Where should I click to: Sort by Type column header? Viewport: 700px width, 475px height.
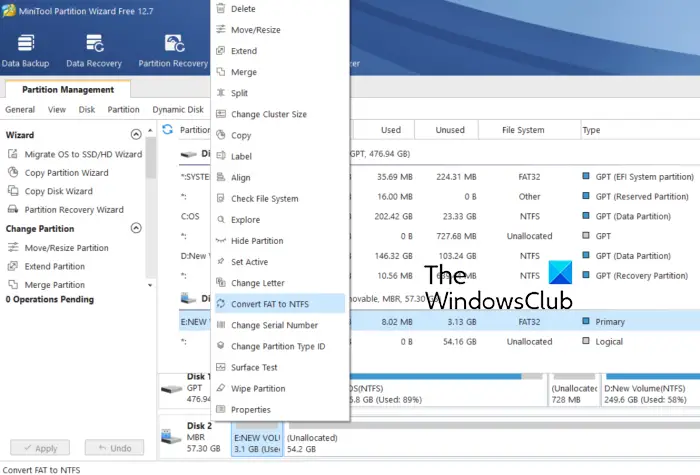tap(591, 130)
